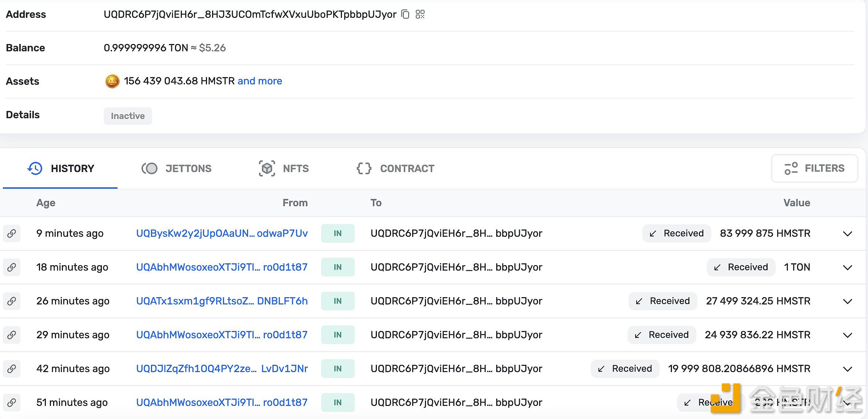Image resolution: width=868 pixels, height=419 pixels.
Task: Open transaction link icon for 42 minutes ago
Action: click(12, 368)
